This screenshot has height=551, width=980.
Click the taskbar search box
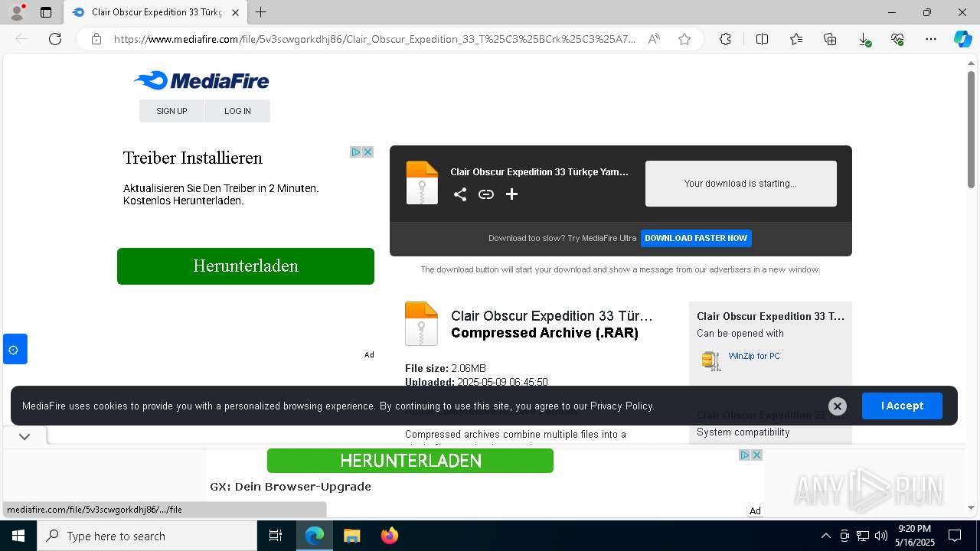tap(147, 536)
